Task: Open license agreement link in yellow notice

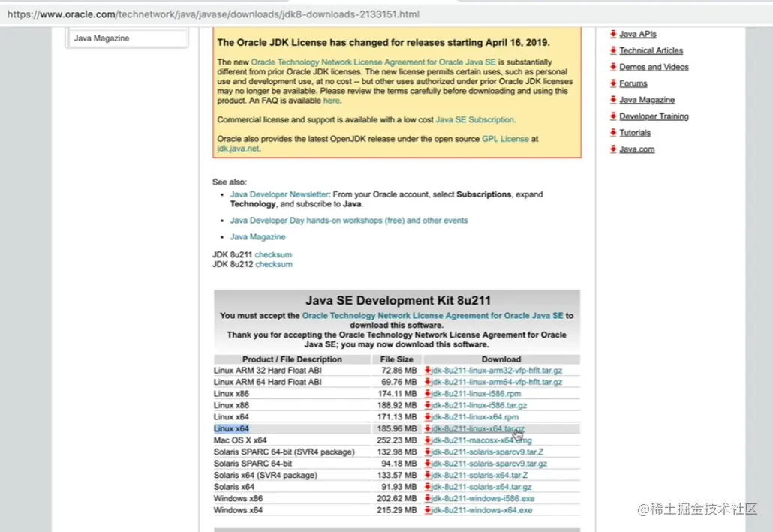Action: tap(373, 62)
